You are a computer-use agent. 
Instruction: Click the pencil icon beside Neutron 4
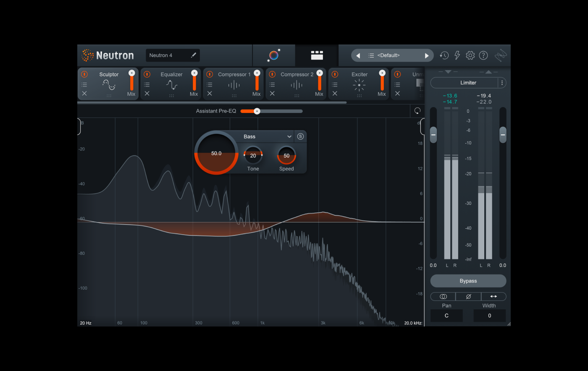point(193,55)
